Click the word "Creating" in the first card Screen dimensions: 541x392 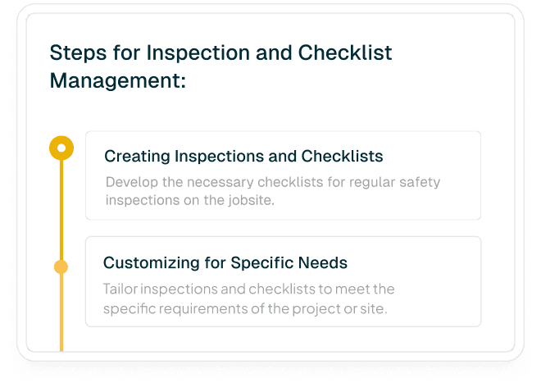click(135, 156)
